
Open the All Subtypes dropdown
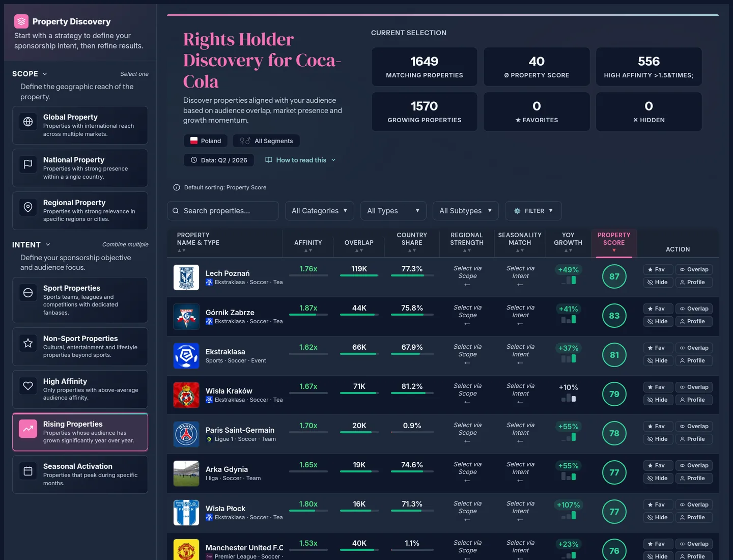466,211
